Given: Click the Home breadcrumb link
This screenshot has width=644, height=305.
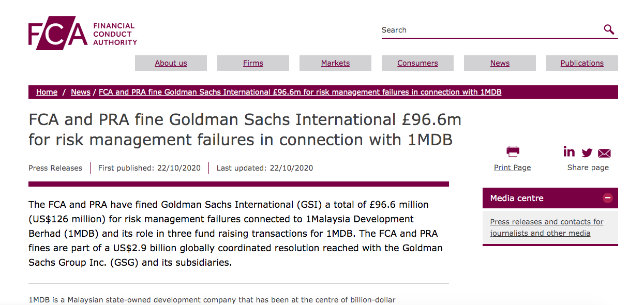Looking at the screenshot, I should click(x=47, y=92).
